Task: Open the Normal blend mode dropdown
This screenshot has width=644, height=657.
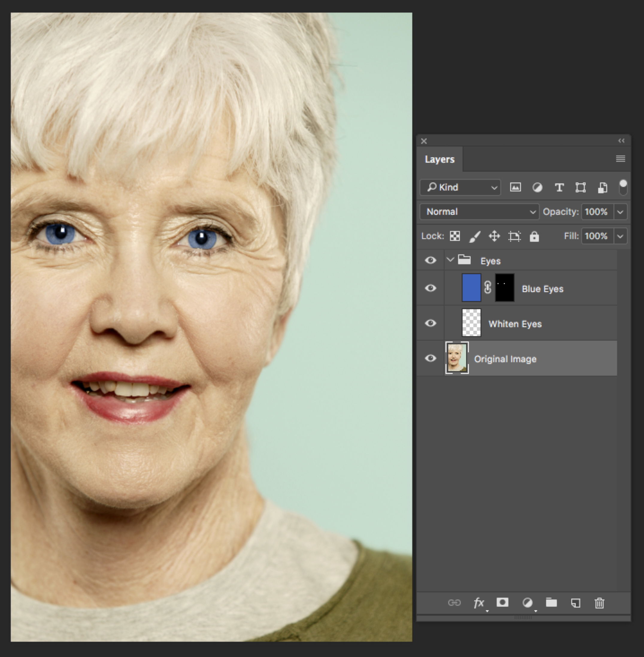Action: pos(479,212)
